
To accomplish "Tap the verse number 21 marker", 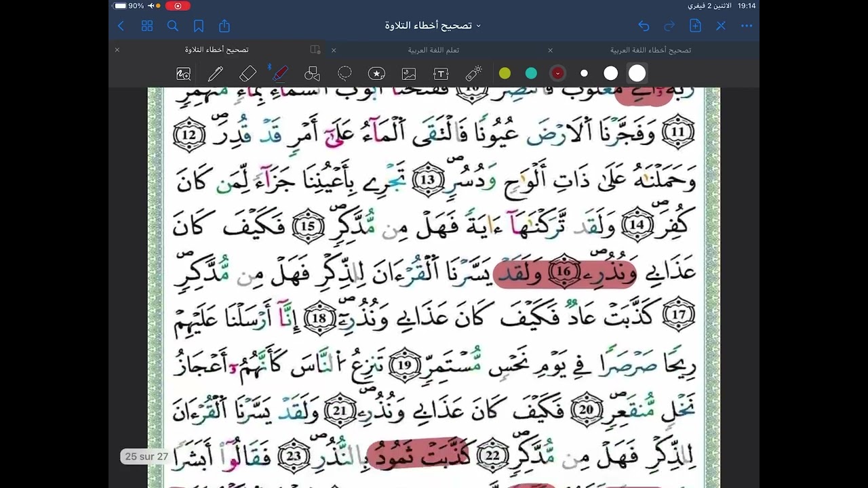I will tap(340, 409).
